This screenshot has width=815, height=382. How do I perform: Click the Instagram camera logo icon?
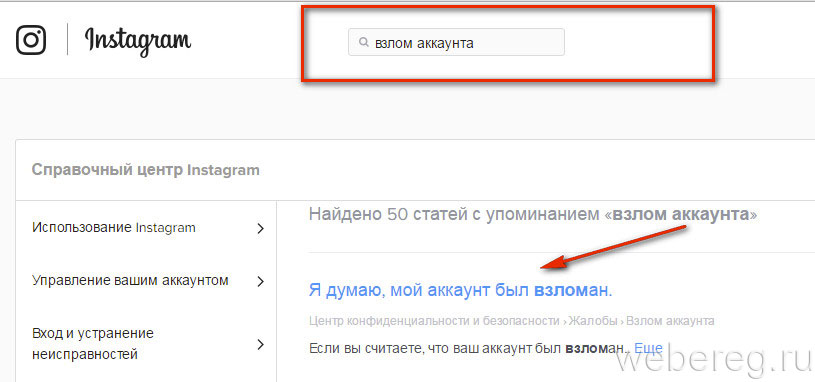(31, 40)
